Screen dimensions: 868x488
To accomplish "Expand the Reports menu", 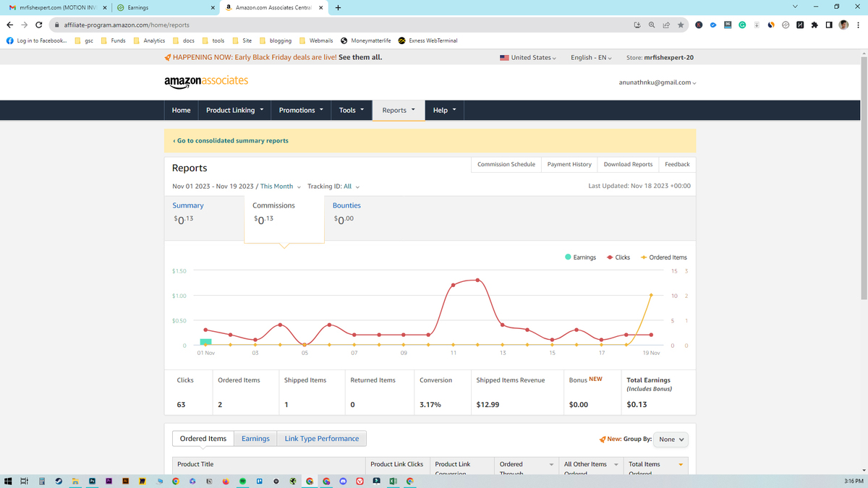I will point(399,111).
